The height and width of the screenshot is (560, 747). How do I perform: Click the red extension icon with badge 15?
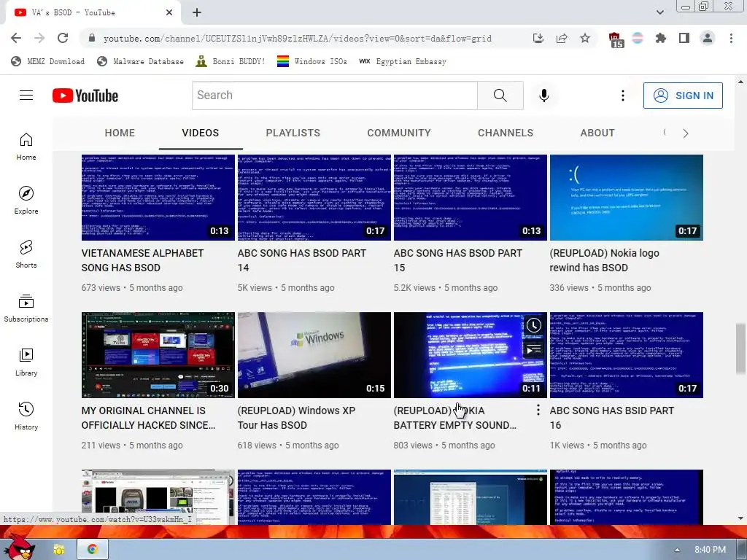pos(615,39)
